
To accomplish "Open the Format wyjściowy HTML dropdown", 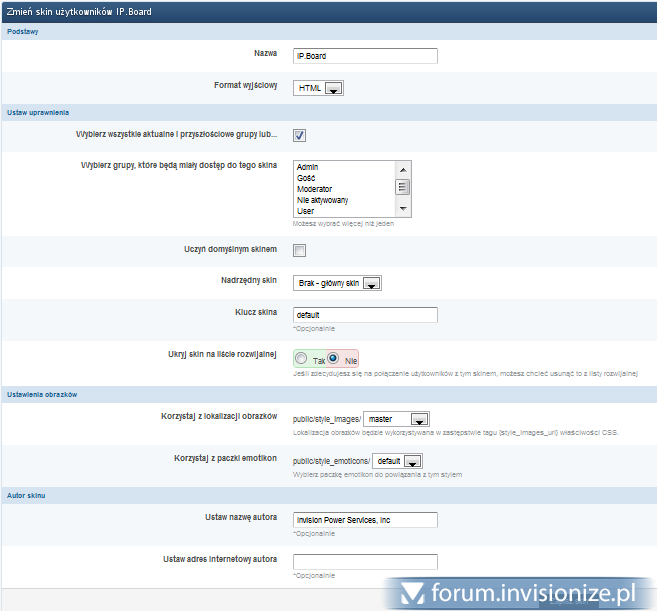I will click(319, 88).
